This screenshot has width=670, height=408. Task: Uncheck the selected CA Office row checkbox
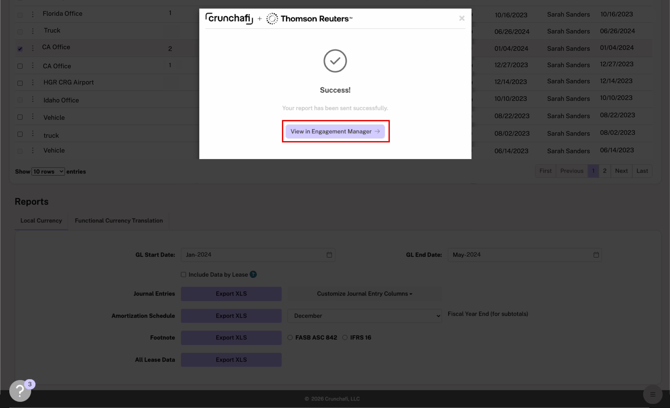(20, 49)
